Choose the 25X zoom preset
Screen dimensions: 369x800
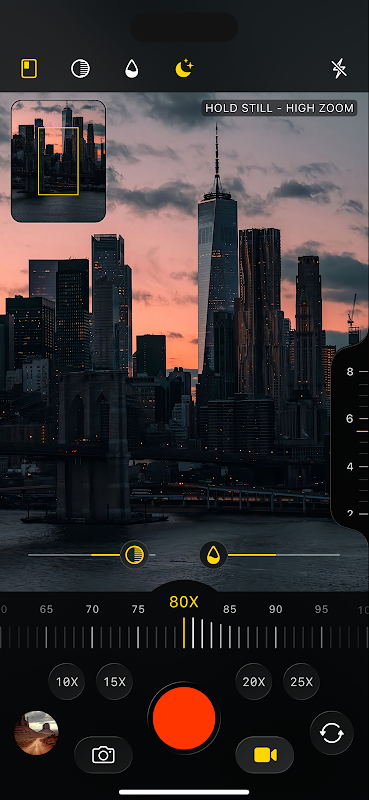[302, 682]
